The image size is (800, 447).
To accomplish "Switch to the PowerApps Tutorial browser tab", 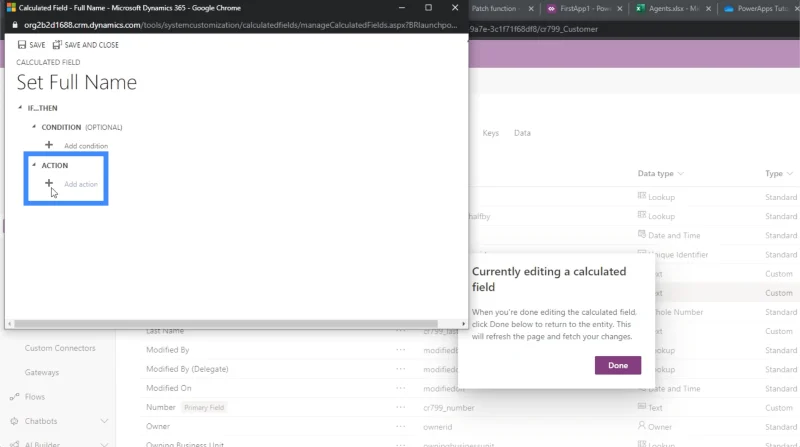I will 762,9.
